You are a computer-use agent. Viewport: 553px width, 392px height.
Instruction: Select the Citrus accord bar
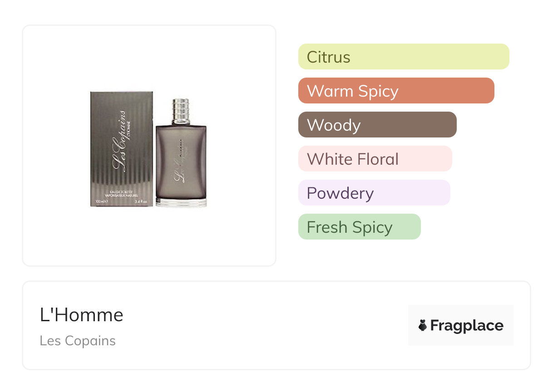pyautogui.click(x=403, y=57)
